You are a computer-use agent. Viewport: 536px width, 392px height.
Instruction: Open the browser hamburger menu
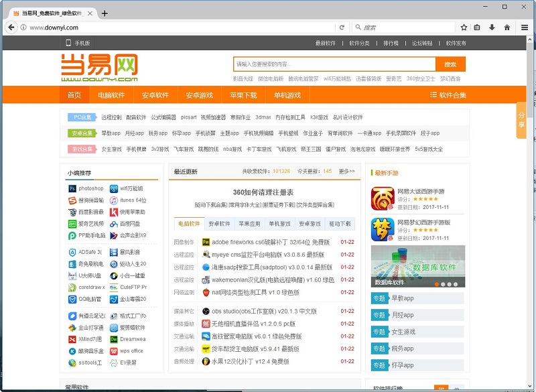point(523,27)
